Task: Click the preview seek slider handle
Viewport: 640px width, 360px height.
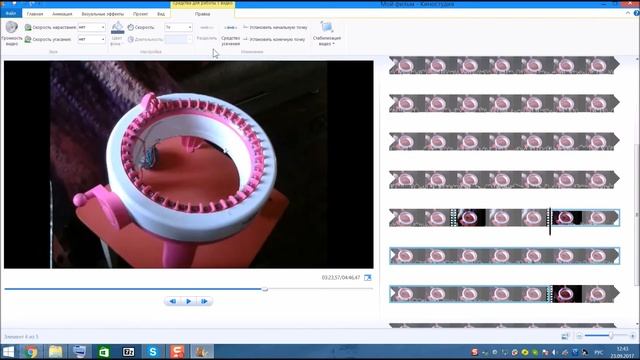Action: 264,289
